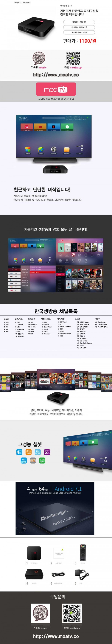112x644 pixels.
Task: Open YouTube tile on large TV screen
Action: (40, 127)
